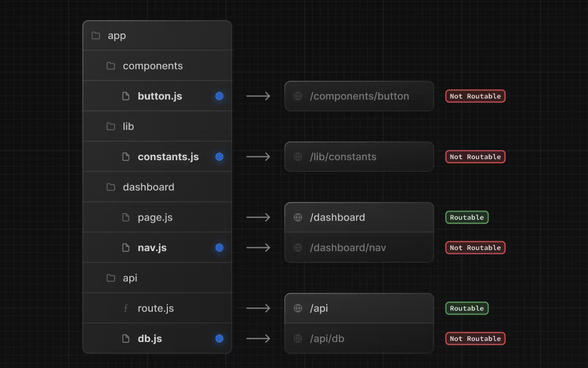Click globe icon beside /api route
Image resolution: width=588 pixels, height=368 pixels.
[x=298, y=308]
